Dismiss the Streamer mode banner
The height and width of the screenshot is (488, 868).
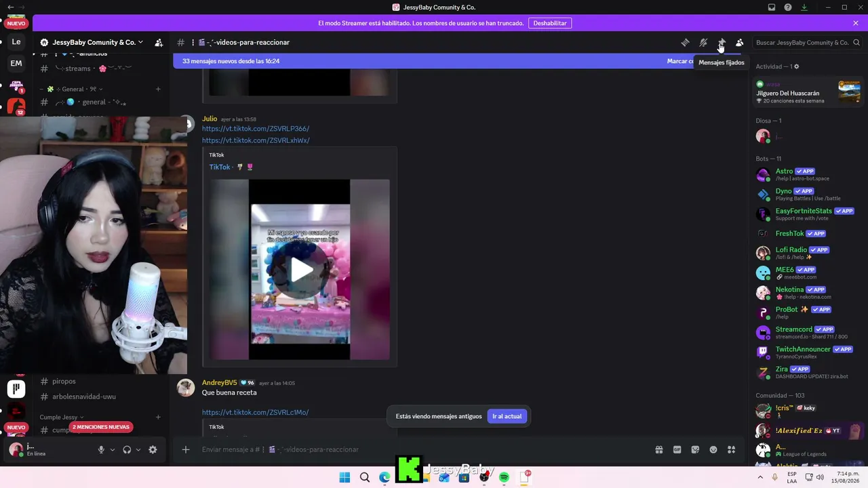(x=856, y=23)
